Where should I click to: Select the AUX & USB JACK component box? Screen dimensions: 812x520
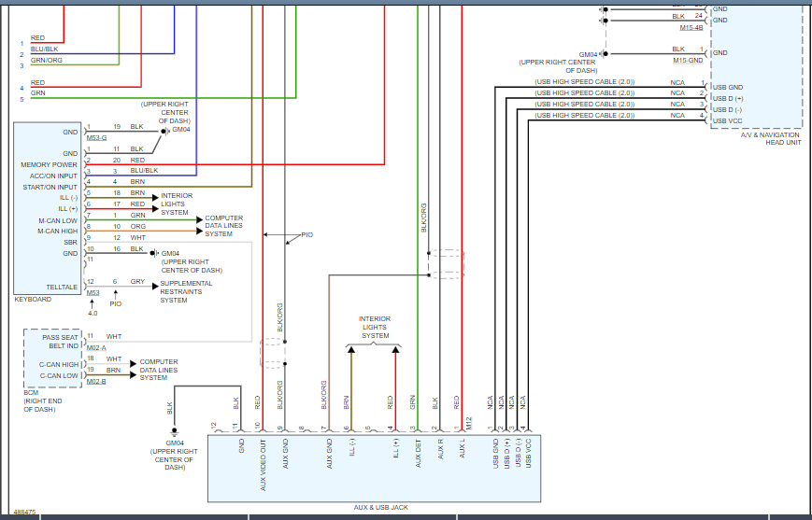point(375,469)
